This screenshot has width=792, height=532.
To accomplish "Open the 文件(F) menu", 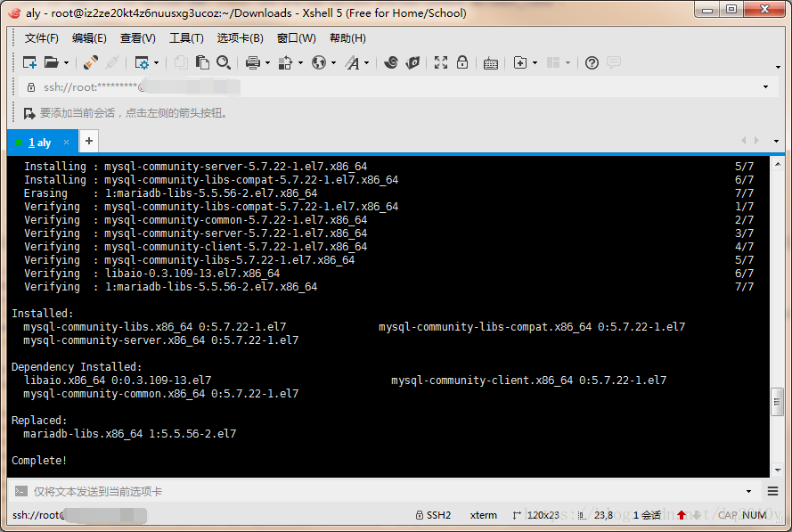I will [x=41, y=38].
